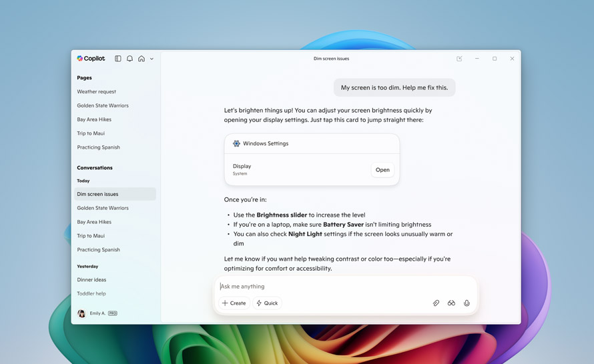
Task: Click the Trip to Maui conversation
Action: [91, 236]
